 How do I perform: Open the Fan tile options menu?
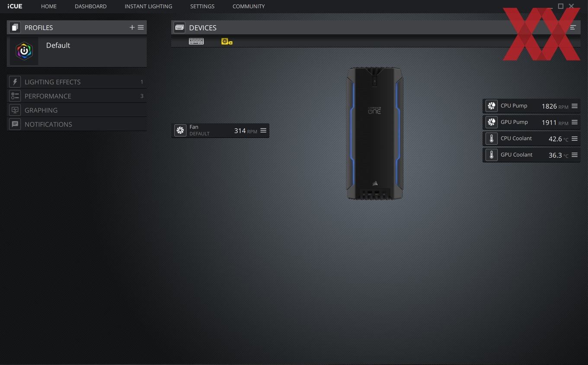click(x=263, y=130)
